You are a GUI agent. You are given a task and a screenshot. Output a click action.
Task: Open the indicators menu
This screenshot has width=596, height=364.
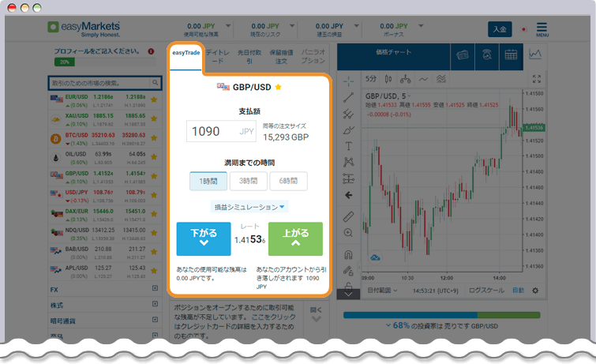(423, 79)
